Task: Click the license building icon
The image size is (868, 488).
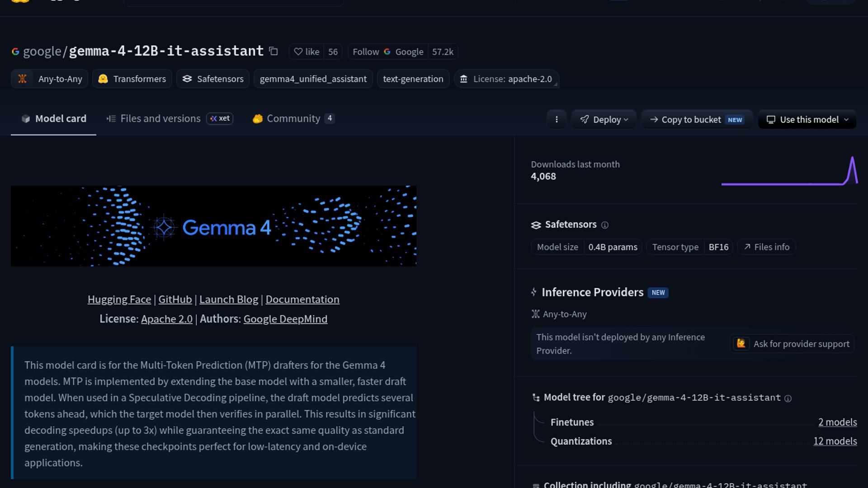Action: [464, 79]
